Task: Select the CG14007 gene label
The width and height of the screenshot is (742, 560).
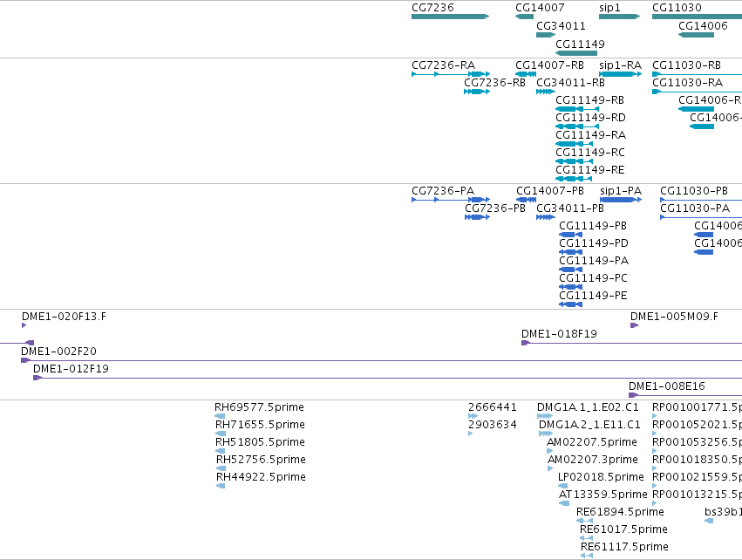Action: coord(540,8)
